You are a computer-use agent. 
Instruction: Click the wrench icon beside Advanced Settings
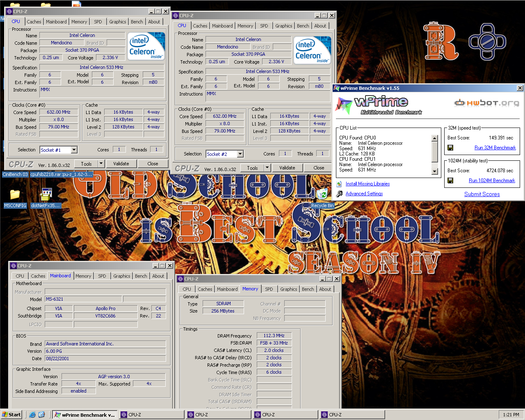pos(339,194)
